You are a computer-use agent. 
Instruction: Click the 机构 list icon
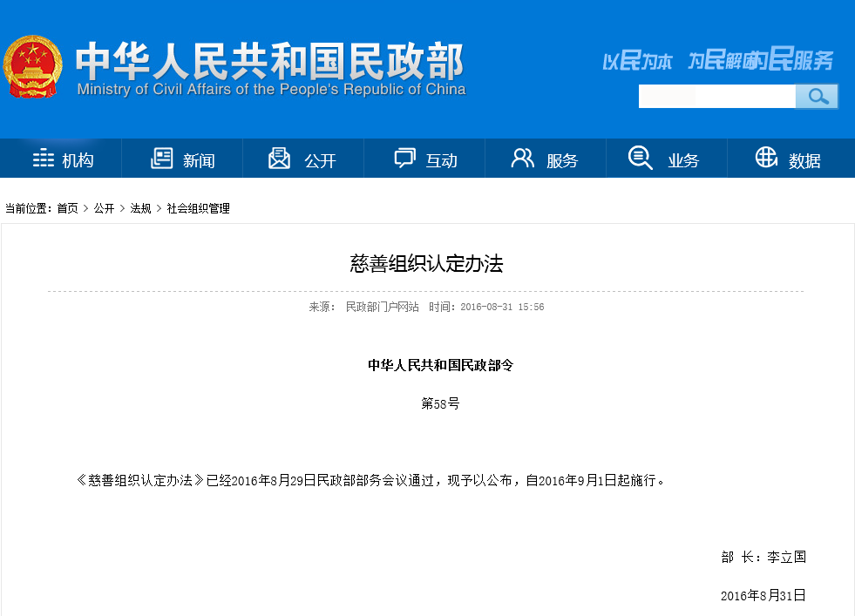43,158
